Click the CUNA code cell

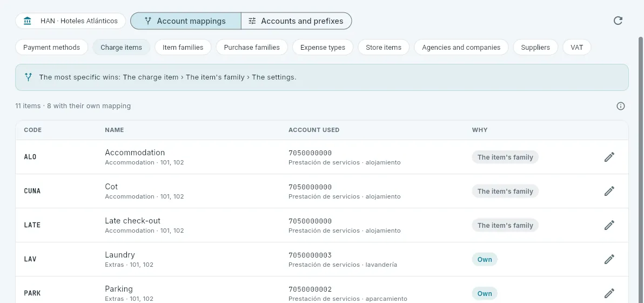[x=32, y=191]
